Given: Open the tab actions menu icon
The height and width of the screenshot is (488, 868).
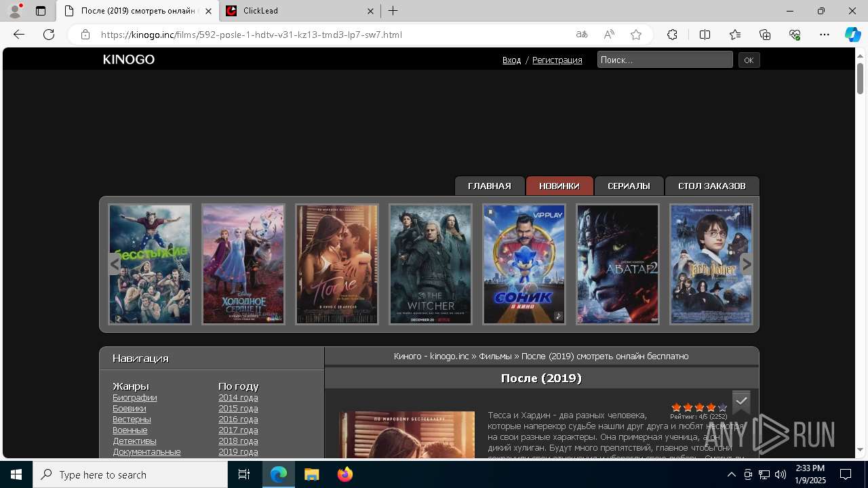Looking at the screenshot, I should (x=41, y=11).
